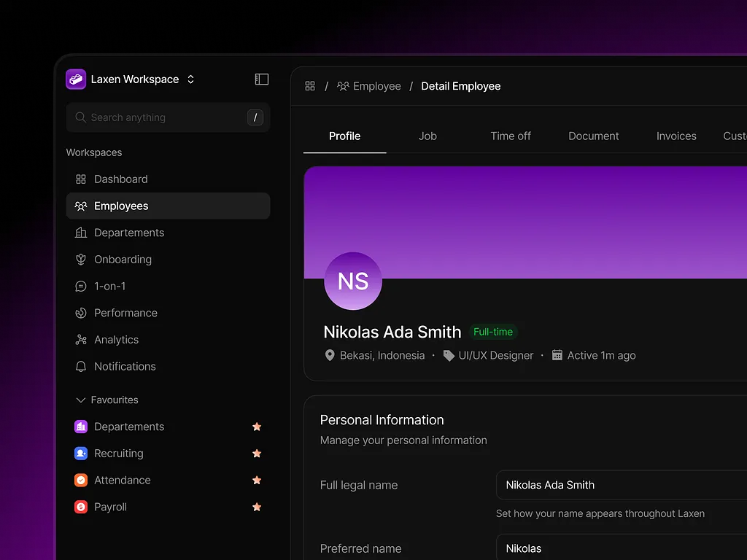Open Recruiting favourite

click(x=169, y=454)
